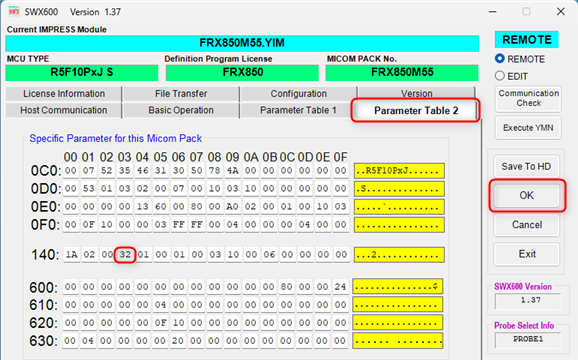
Task: Open the Host Communication tab
Action: pos(64,110)
